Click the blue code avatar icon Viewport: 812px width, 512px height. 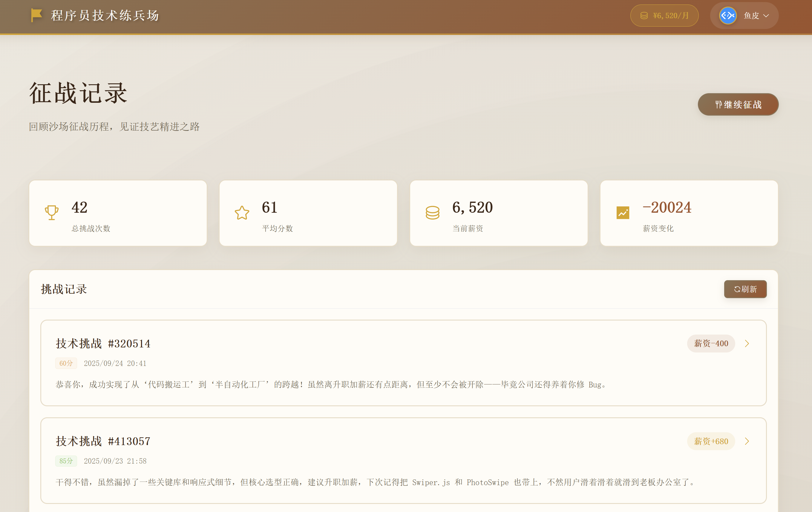click(x=728, y=16)
